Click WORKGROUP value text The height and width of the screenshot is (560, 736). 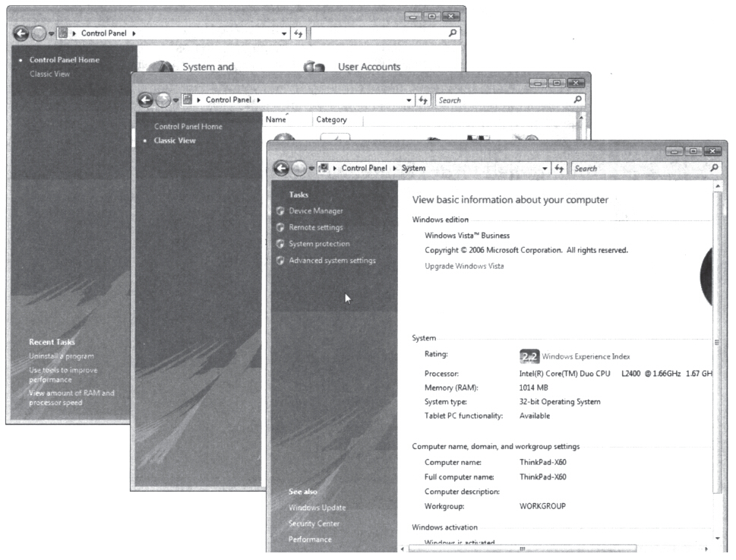tap(542, 506)
